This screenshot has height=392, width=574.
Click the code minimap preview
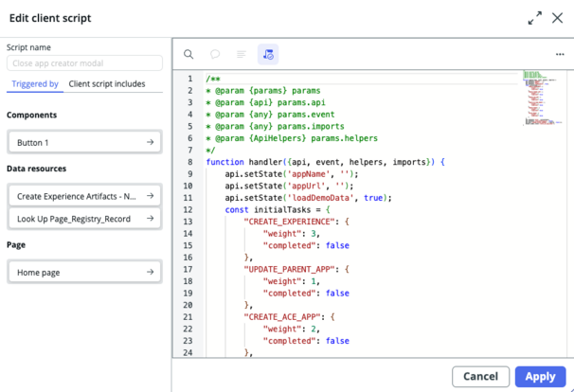(x=543, y=98)
